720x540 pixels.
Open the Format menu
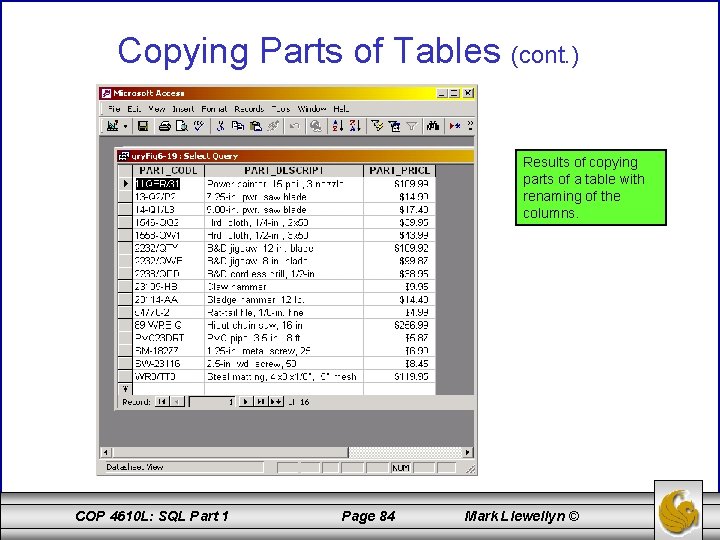pos(214,109)
